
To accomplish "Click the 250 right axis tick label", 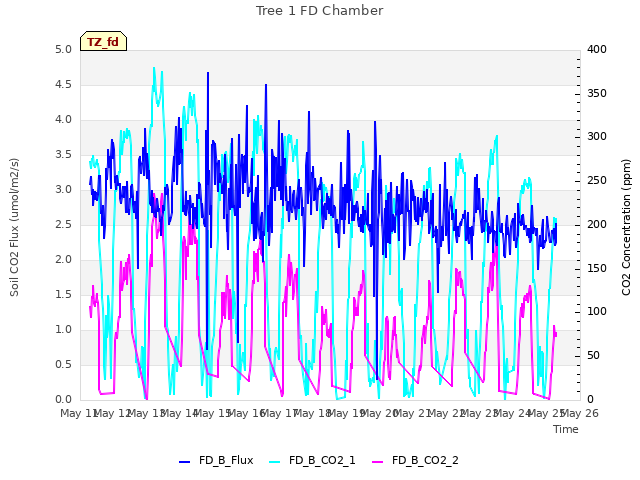I will click(x=597, y=181).
